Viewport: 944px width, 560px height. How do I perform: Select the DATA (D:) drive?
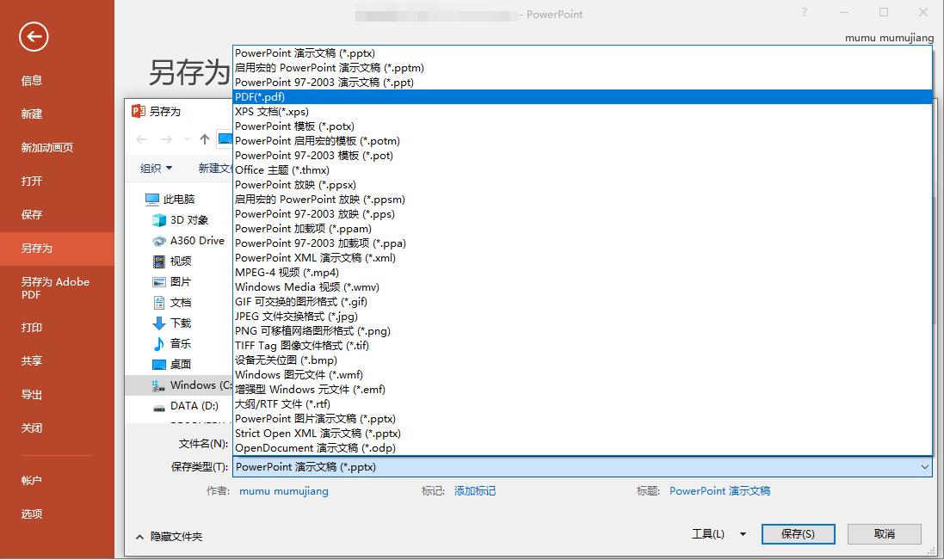tap(194, 406)
